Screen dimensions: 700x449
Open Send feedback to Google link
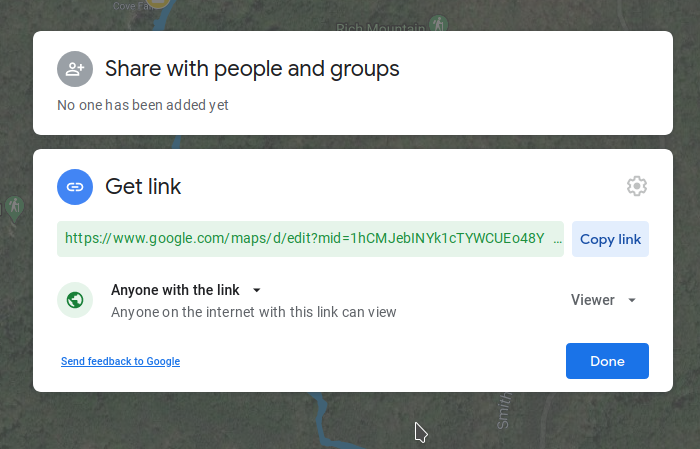pyautogui.click(x=121, y=361)
